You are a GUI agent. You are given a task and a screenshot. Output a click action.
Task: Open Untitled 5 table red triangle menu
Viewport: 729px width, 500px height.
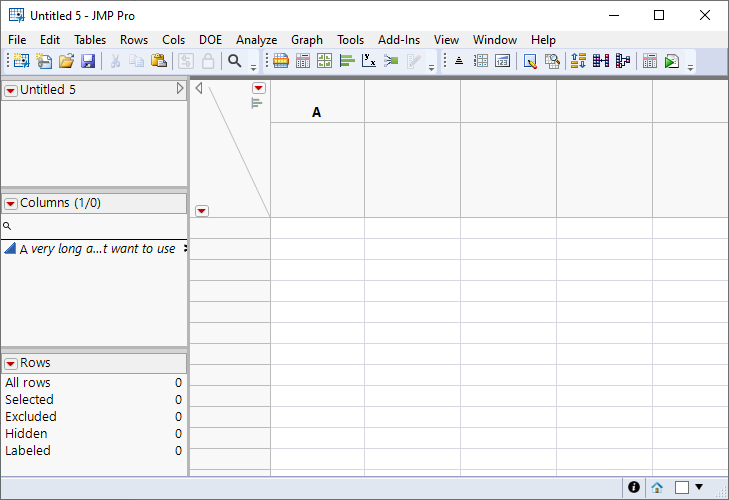click(11, 90)
